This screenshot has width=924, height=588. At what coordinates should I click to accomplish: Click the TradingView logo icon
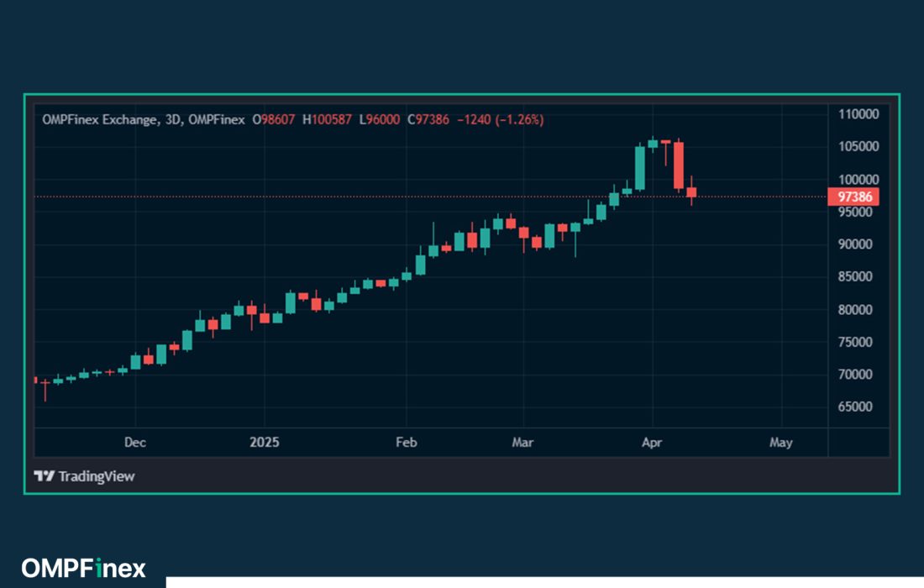point(44,476)
